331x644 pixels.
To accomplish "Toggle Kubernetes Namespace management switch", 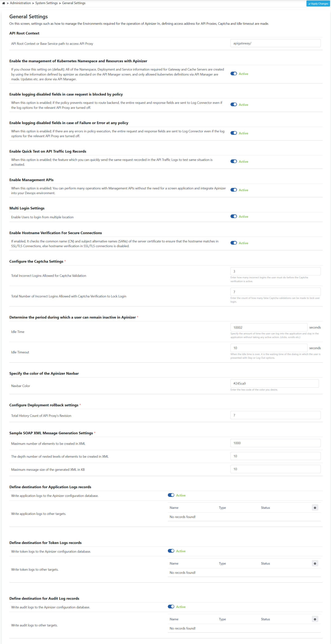I will [x=234, y=74].
